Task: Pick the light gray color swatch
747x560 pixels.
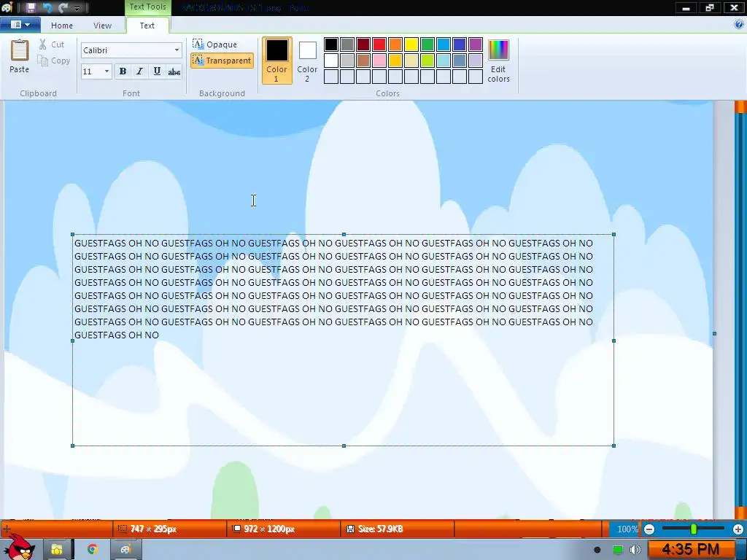Action: [x=347, y=61]
